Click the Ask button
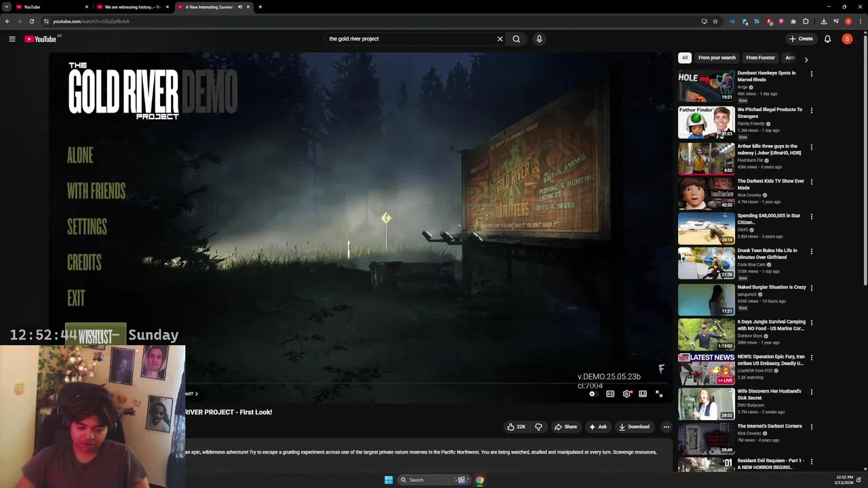The height and width of the screenshot is (488, 868). [598, 427]
